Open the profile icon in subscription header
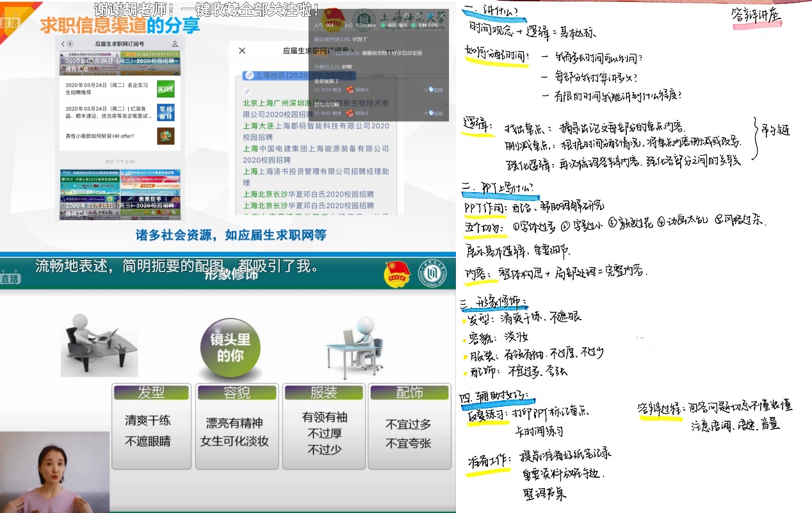Viewport: 812px width, 513px height. click(x=175, y=44)
